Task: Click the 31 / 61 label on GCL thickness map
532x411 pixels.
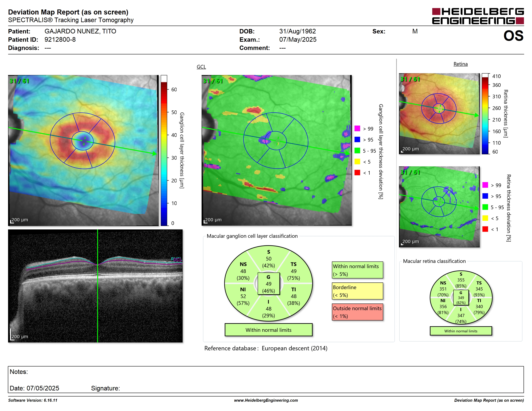Action: tap(19, 81)
